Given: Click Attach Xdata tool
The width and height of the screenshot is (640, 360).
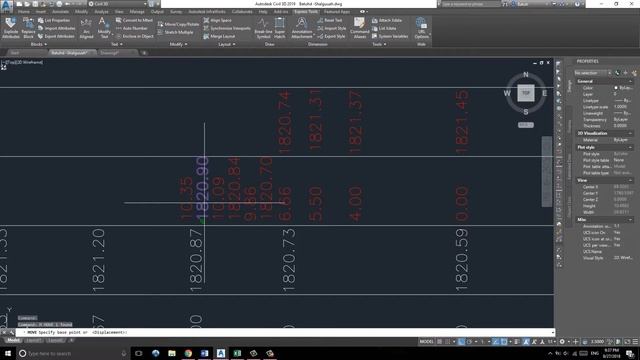Looking at the screenshot, I should point(387,20).
